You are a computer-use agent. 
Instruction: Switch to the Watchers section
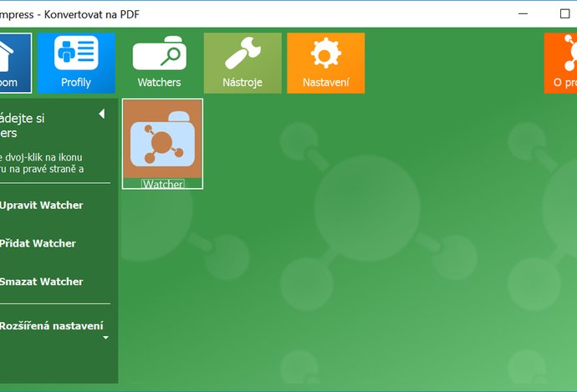(159, 63)
